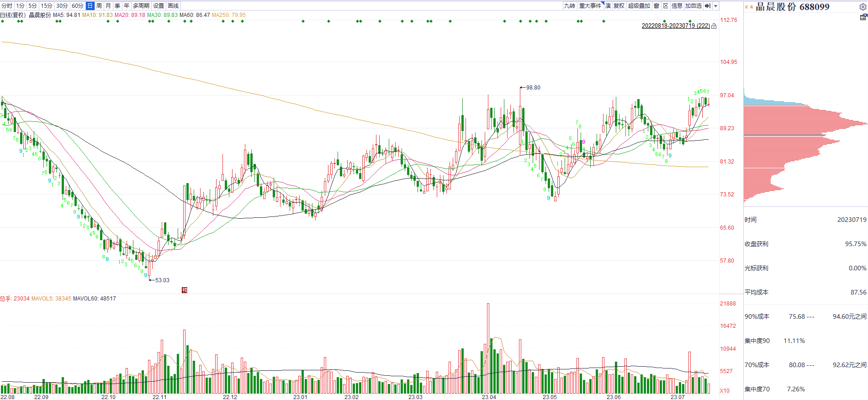Click the 收盘获利 95.75% value
Viewport: 868px width, 400px height.
(x=856, y=244)
